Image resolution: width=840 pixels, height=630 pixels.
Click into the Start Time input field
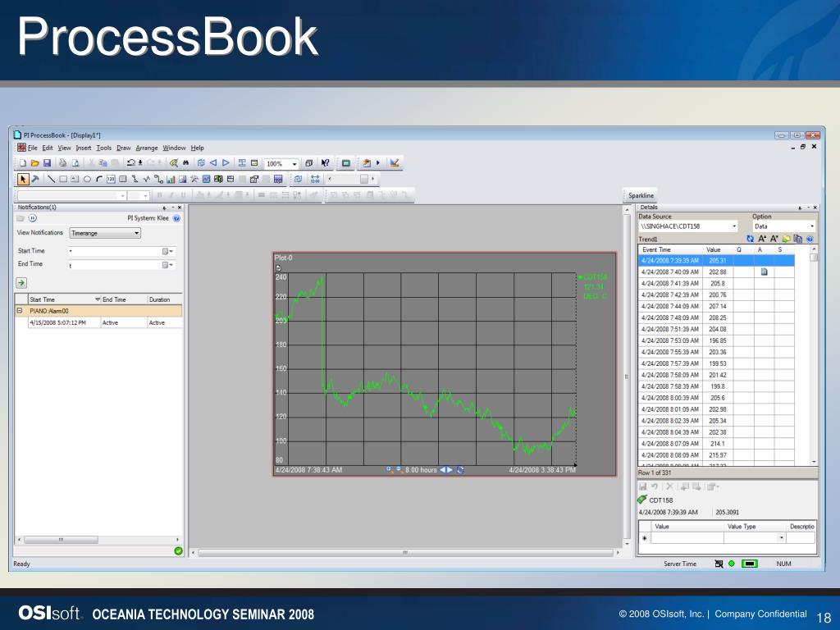tap(115, 251)
